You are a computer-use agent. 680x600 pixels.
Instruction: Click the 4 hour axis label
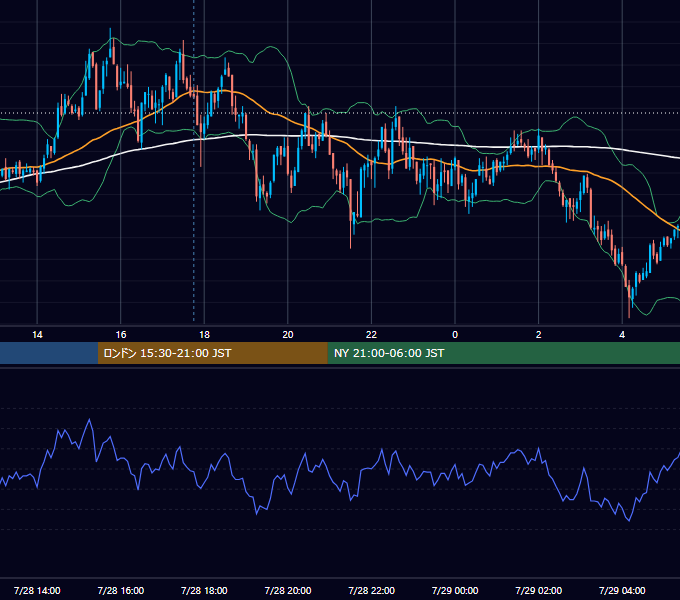tap(622, 335)
